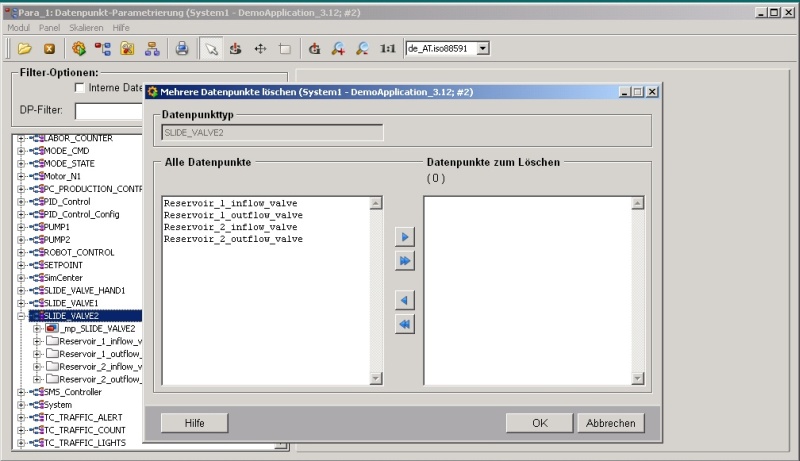800x461 pixels.
Task: Click the 1:1 zoom reset icon
Action: (388, 48)
